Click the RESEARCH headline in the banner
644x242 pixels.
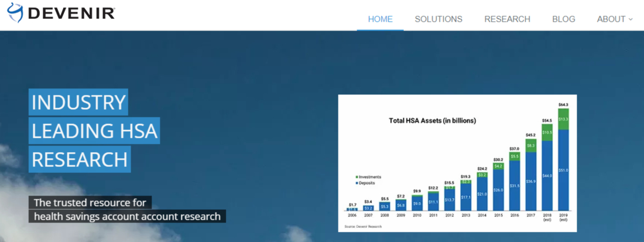pos(80,159)
